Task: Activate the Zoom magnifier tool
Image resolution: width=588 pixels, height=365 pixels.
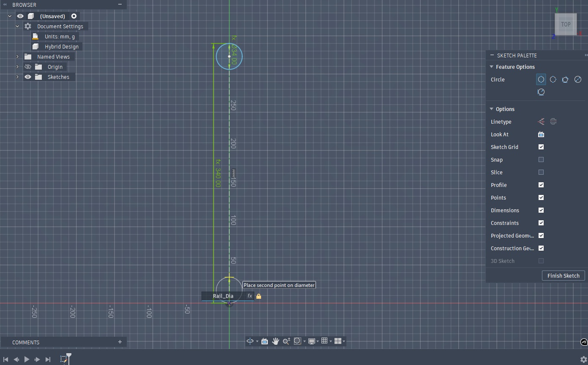Action: pos(286,341)
